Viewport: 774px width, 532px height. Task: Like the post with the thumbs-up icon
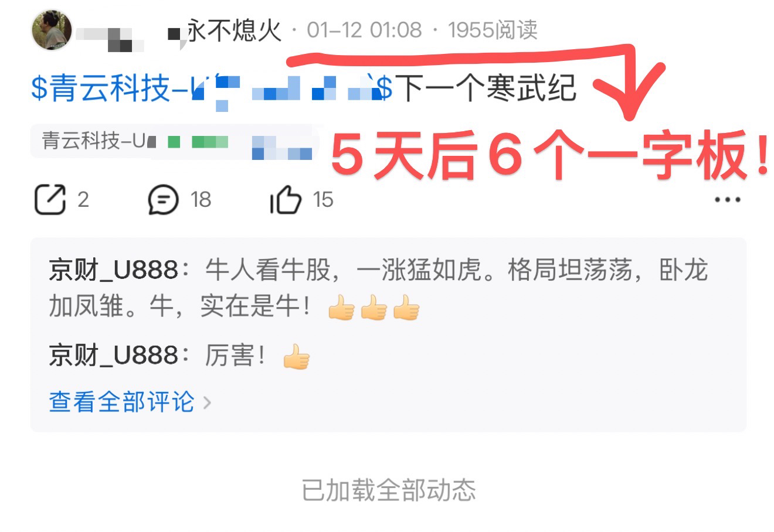click(285, 199)
